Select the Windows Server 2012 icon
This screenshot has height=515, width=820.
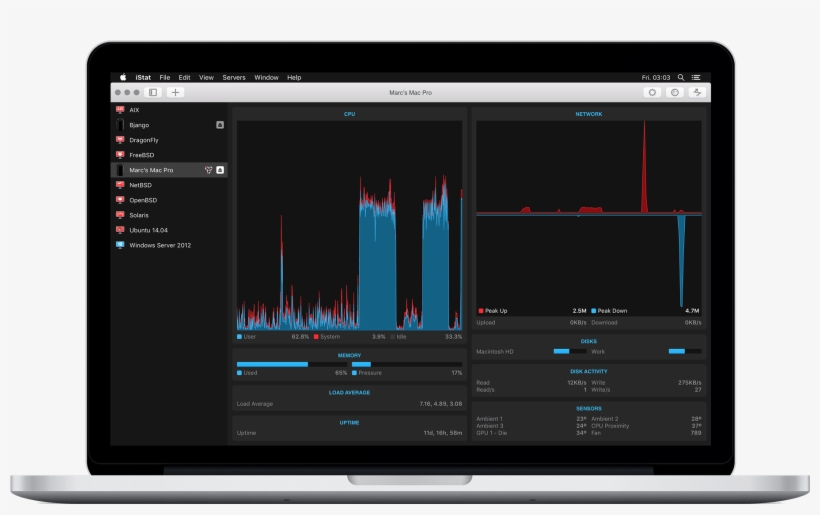pyautogui.click(x=120, y=245)
